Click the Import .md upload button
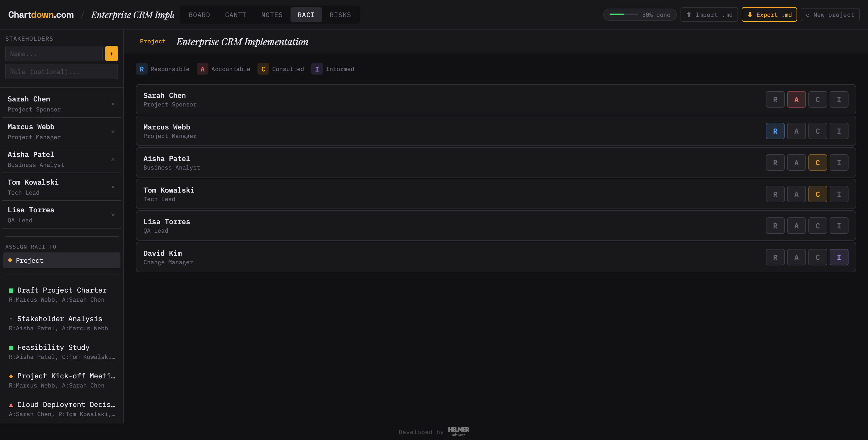 [709, 15]
